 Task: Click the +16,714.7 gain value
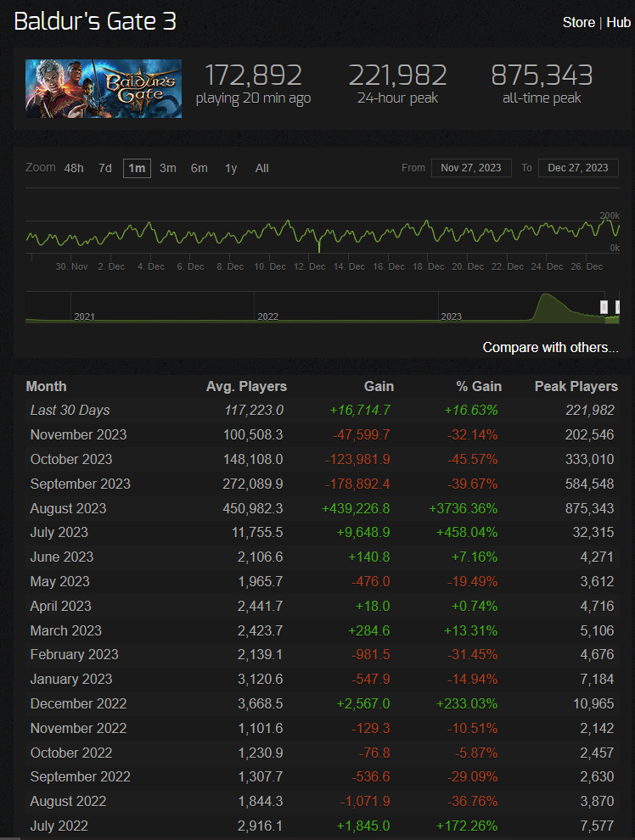pyautogui.click(x=360, y=411)
